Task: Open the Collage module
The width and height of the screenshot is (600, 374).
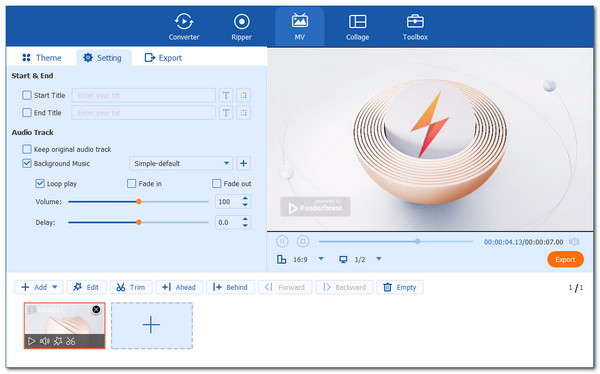Action: (x=357, y=27)
